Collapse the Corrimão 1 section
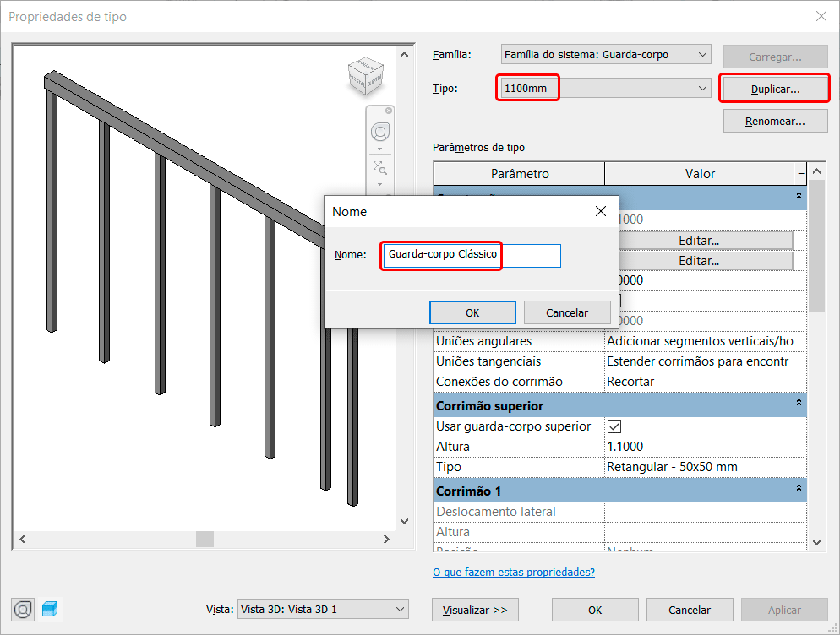 (x=799, y=490)
